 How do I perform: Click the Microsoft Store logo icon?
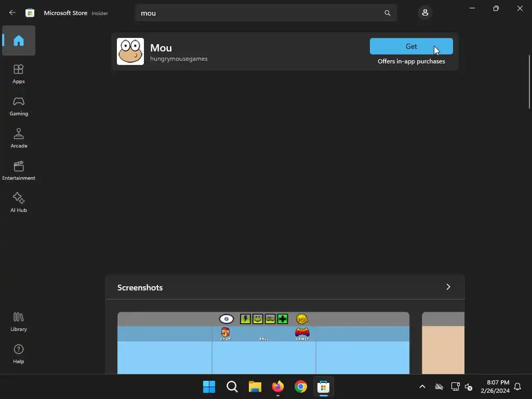30,13
